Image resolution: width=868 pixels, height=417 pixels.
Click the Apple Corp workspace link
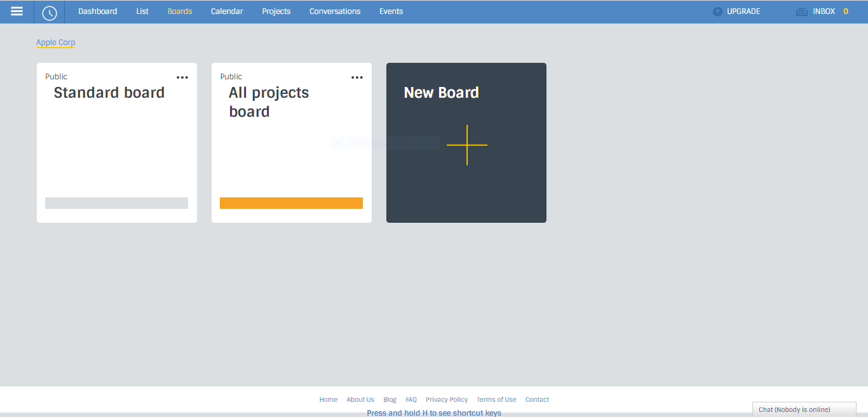tap(56, 43)
